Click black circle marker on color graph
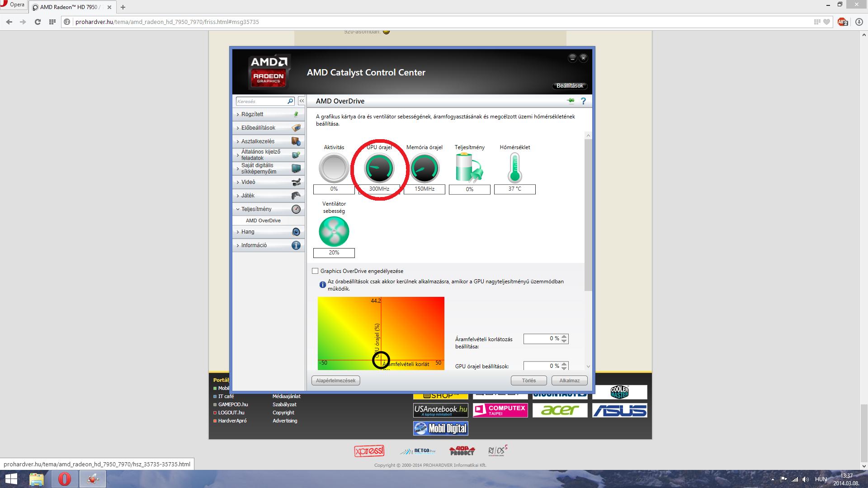The height and width of the screenshot is (488, 868). point(381,360)
